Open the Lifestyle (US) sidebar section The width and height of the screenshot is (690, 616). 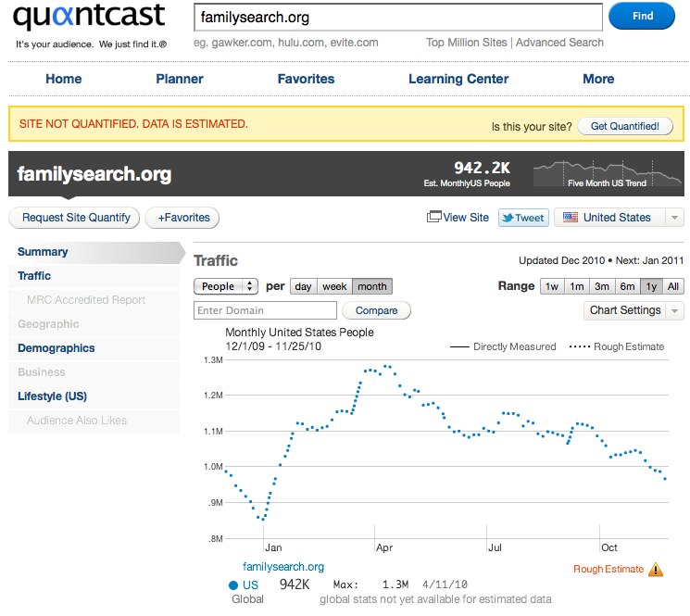pyautogui.click(x=94, y=396)
